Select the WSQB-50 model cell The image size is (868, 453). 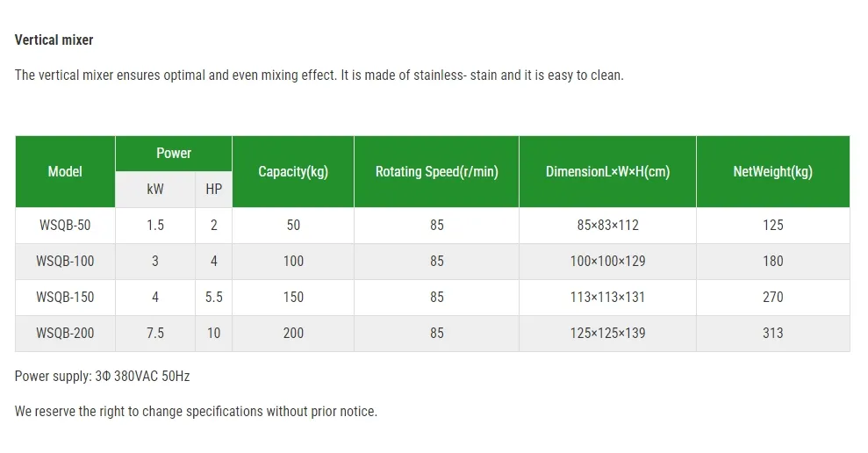click(x=65, y=226)
